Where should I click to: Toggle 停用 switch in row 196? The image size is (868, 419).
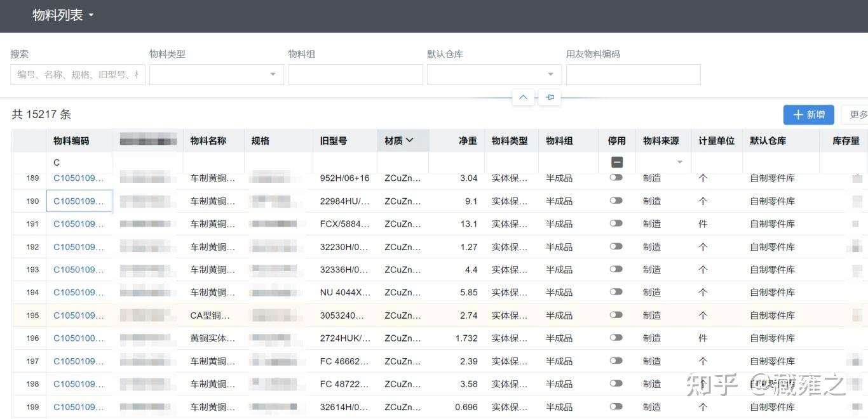(x=616, y=338)
